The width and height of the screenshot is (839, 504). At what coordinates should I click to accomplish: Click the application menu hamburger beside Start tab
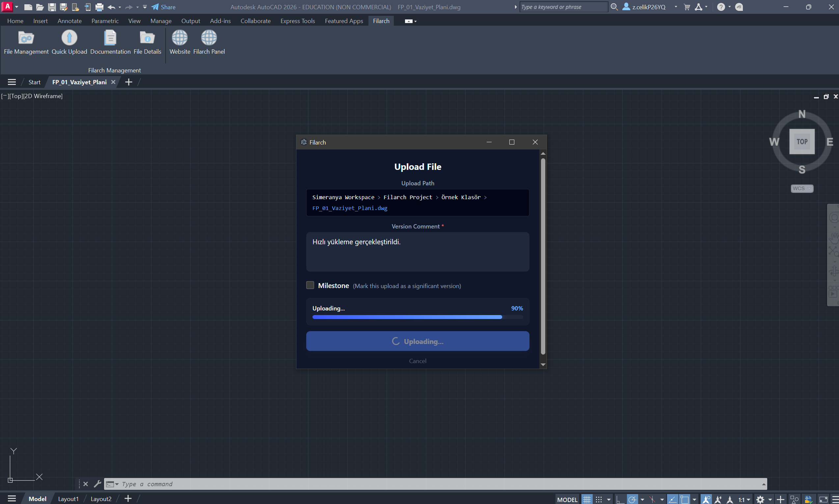click(12, 82)
